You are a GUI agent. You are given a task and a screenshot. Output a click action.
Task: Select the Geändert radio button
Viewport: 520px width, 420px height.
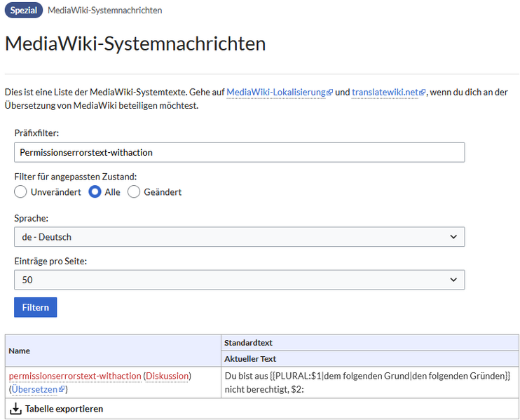click(x=134, y=192)
